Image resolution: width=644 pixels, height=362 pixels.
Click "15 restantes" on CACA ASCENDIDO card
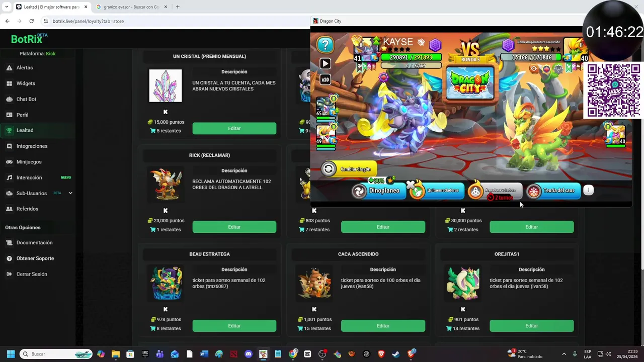(317, 328)
